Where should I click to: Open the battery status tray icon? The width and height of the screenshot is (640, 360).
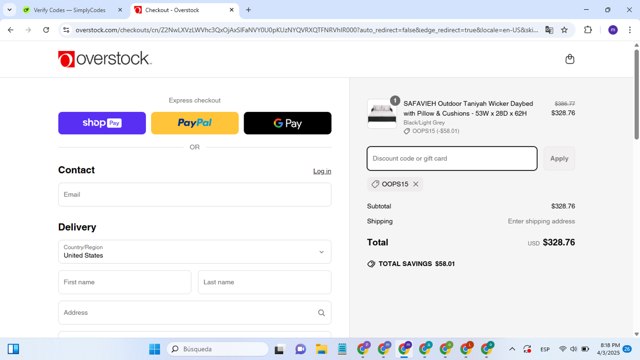click(585, 349)
